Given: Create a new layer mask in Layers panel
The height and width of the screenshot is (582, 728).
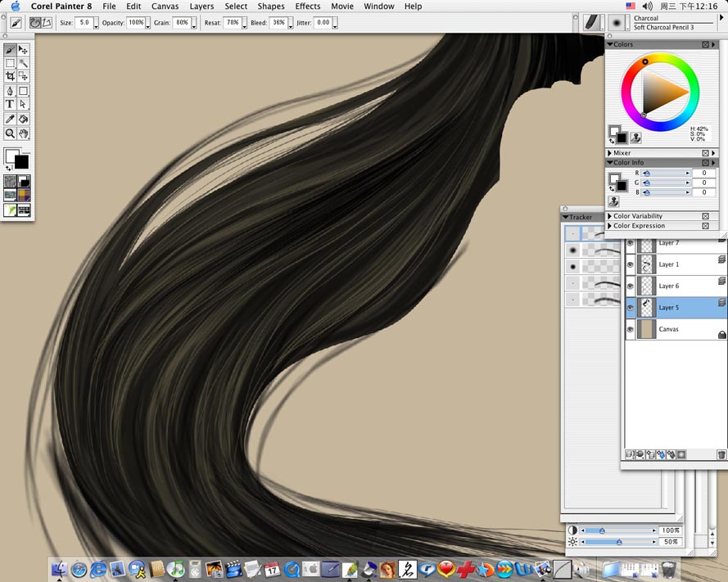Looking at the screenshot, I should [x=681, y=454].
